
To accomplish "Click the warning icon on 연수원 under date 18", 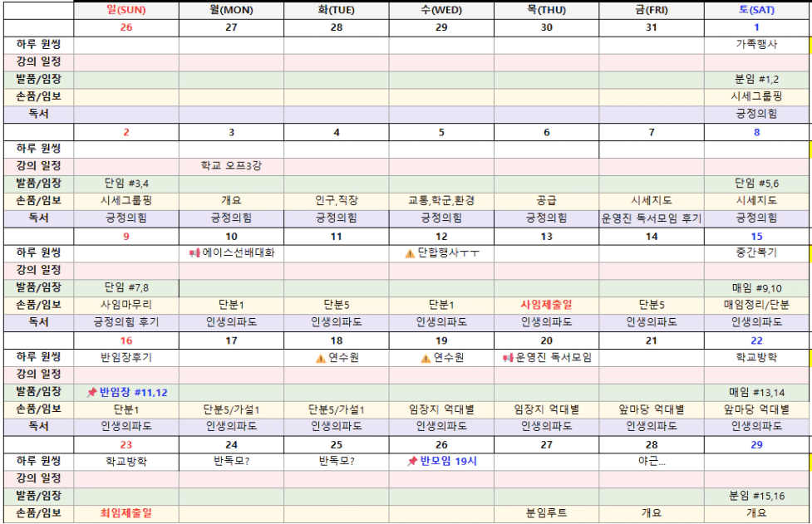I will 321,357.
